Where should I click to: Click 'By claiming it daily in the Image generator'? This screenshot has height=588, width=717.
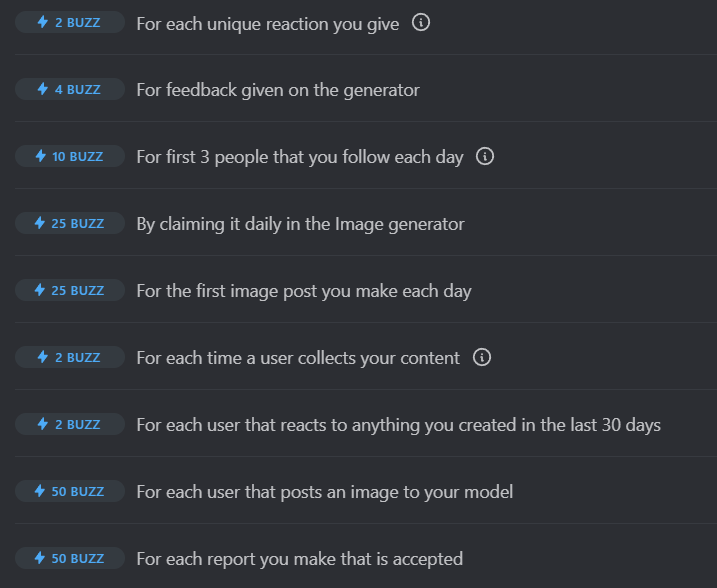(x=300, y=224)
